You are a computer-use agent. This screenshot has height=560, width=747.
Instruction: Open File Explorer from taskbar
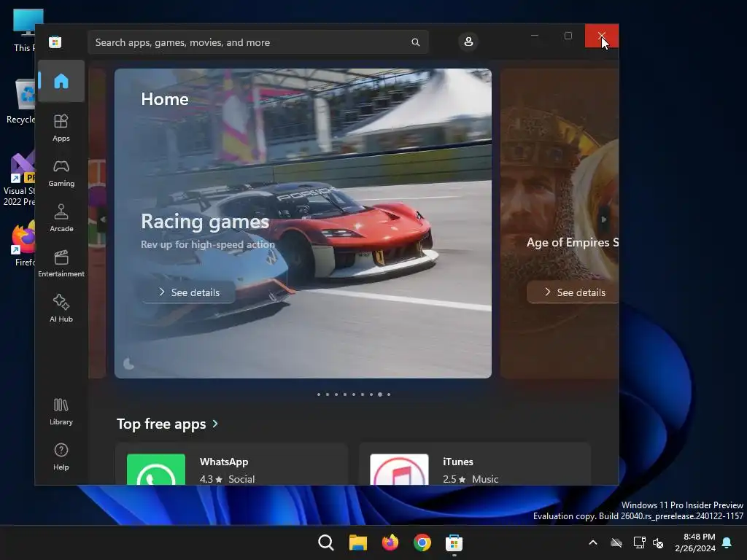[357, 542]
